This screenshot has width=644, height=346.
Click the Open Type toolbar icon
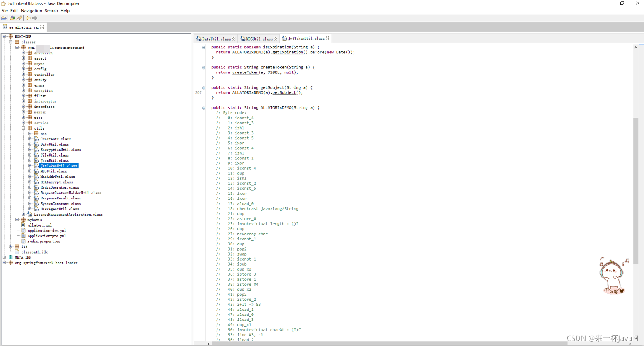point(12,18)
